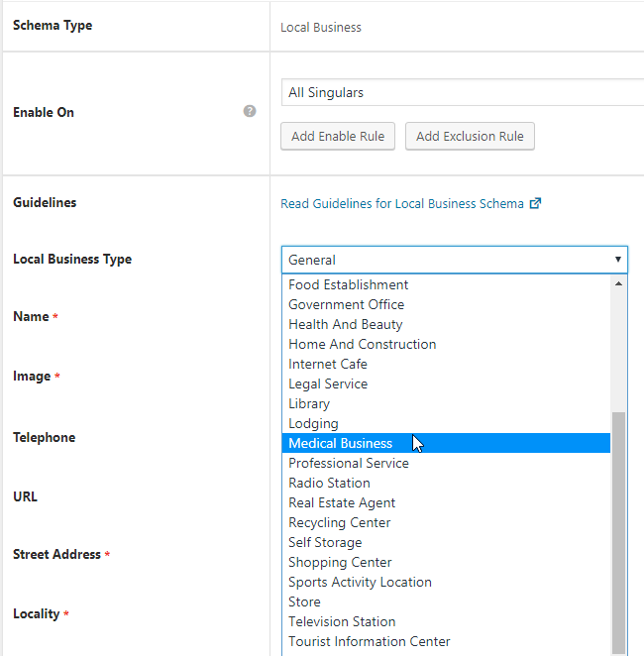Choose Professional Service business type

click(348, 463)
